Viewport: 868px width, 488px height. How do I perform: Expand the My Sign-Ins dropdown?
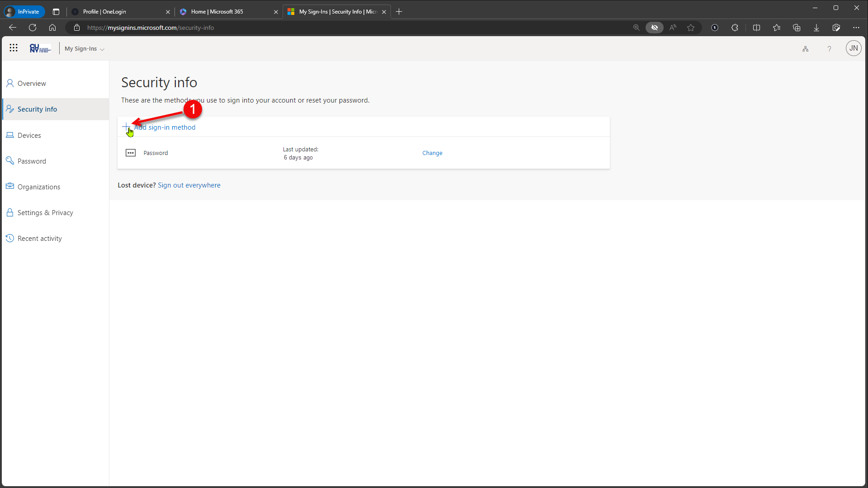click(x=85, y=49)
